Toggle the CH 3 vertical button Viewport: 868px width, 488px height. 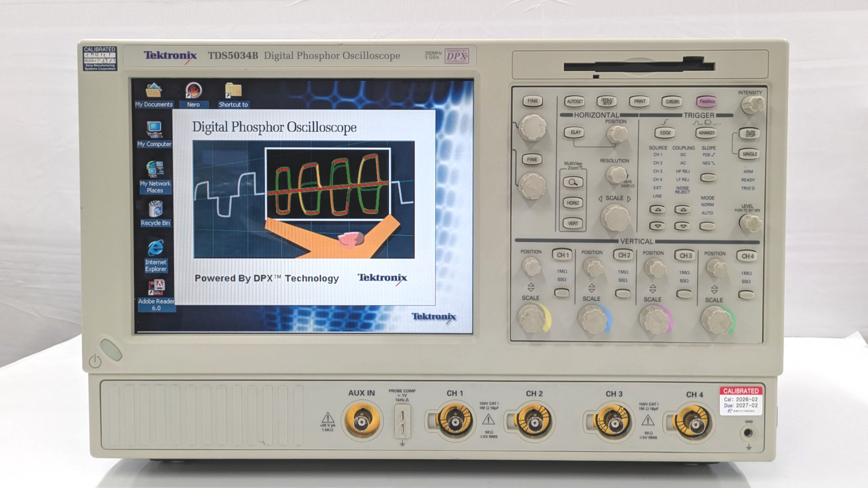click(x=685, y=256)
